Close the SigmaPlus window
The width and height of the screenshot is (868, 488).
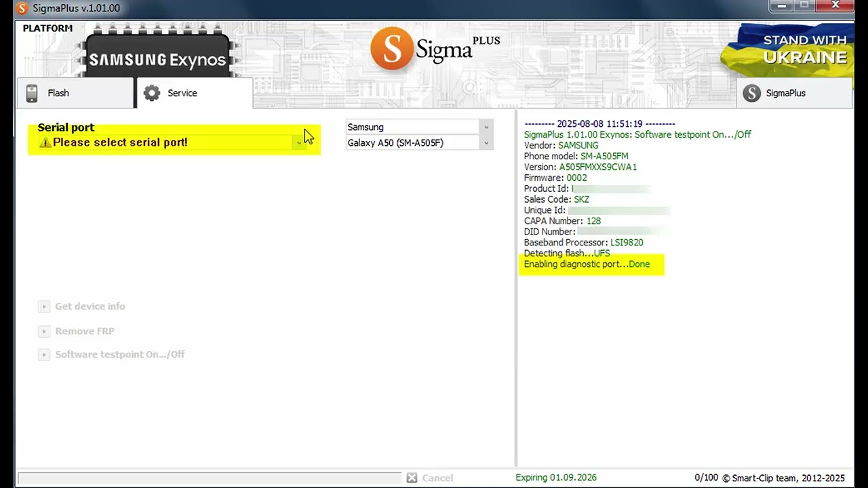click(835, 5)
